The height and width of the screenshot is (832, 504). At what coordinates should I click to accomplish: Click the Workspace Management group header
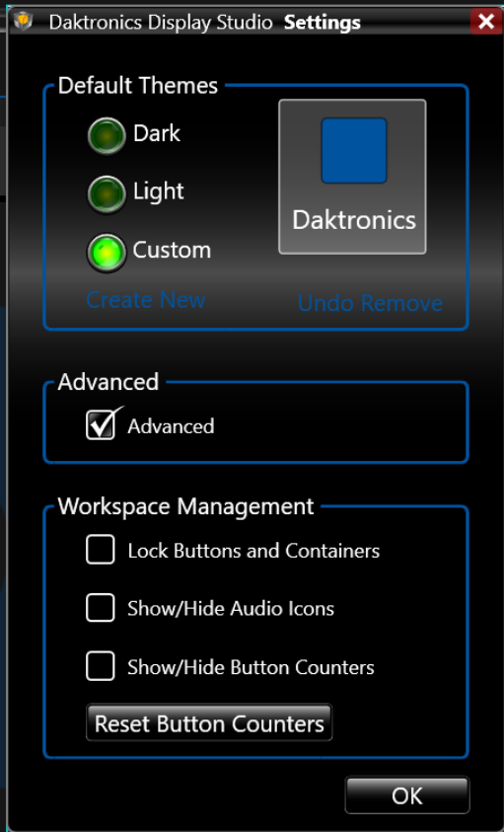click(x=185, y=506)
